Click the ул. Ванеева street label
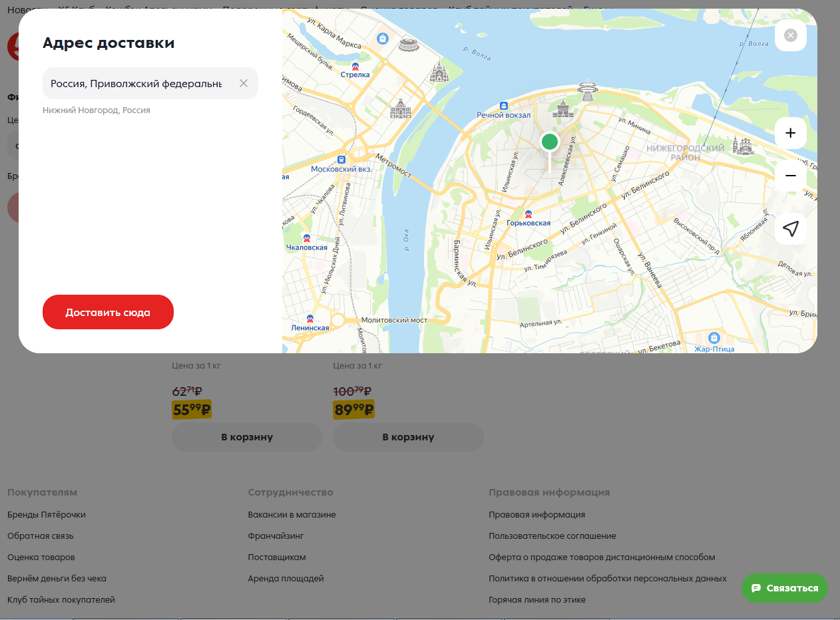 650,269
